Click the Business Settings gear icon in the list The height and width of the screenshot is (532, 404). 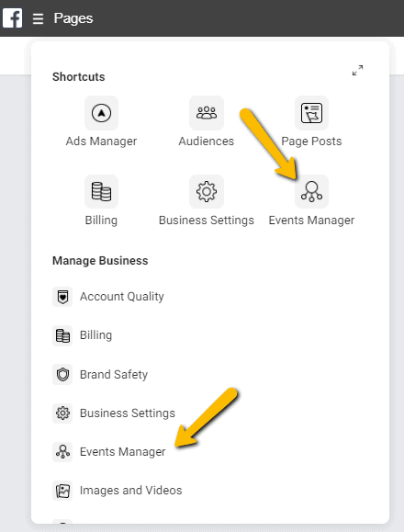(x=62, y=413)
